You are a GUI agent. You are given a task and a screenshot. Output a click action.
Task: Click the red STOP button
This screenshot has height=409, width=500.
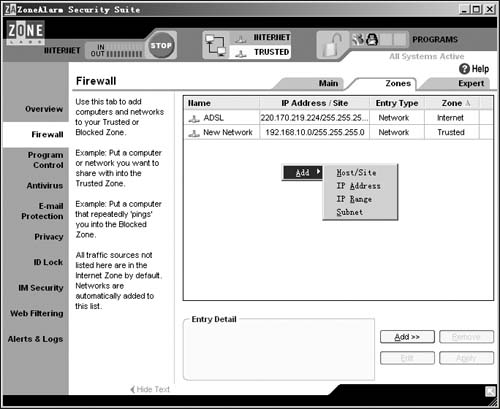pyautogui.click(x=161, y=45)
